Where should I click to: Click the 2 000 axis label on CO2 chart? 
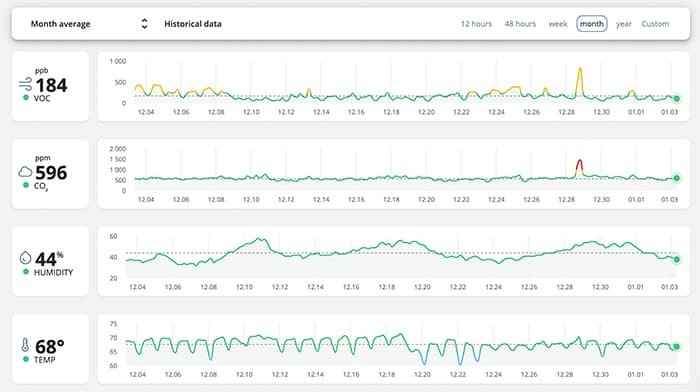[118, 149]
